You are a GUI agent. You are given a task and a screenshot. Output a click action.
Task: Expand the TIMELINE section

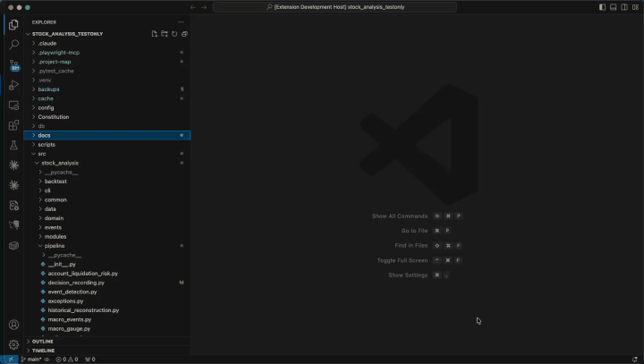point(106,351)
